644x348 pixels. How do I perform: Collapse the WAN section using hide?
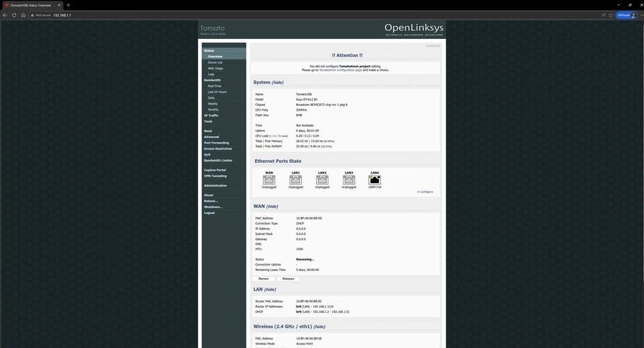coord(272,207)
